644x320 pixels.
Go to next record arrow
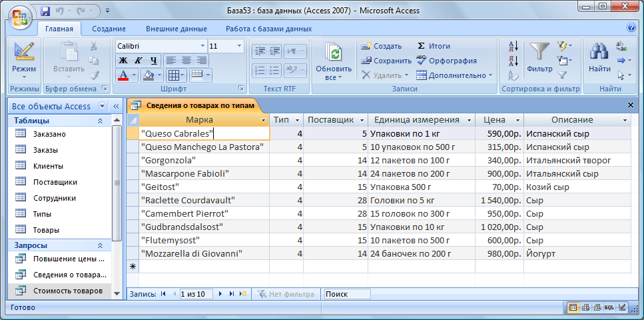(220, 294)
